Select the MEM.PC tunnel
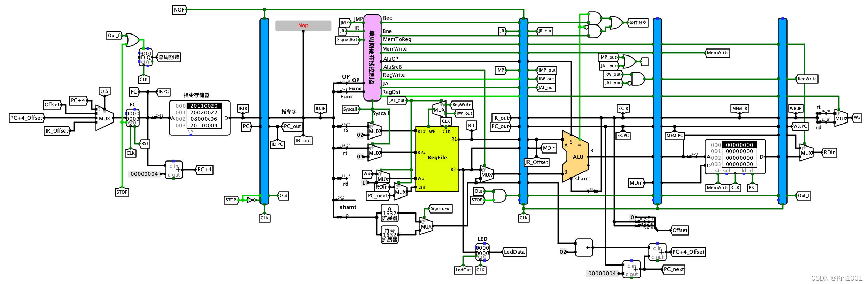 pos(675,135)
